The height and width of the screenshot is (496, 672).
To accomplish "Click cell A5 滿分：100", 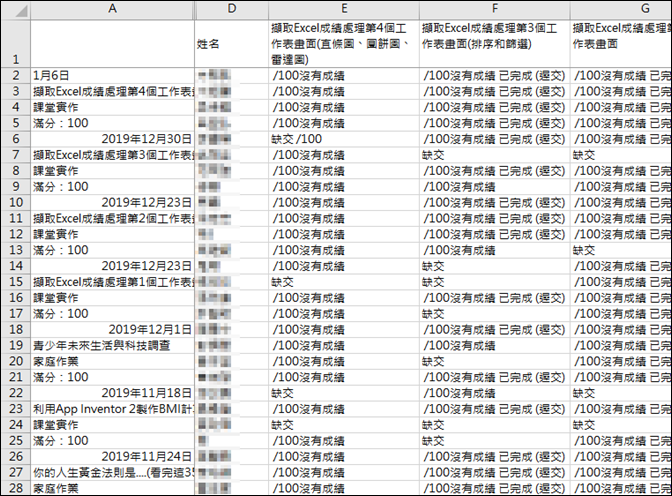I will point(112,123).
